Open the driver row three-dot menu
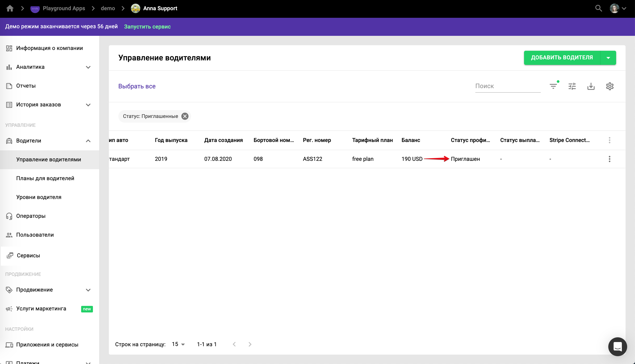The width and height of the screenshot is (635, 364). pos(609,159)
